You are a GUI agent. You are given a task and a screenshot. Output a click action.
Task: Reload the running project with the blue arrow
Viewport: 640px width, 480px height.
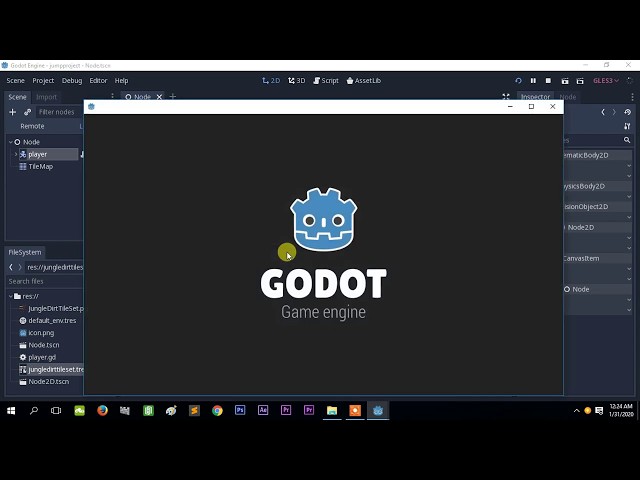click(x=518, y=81)
